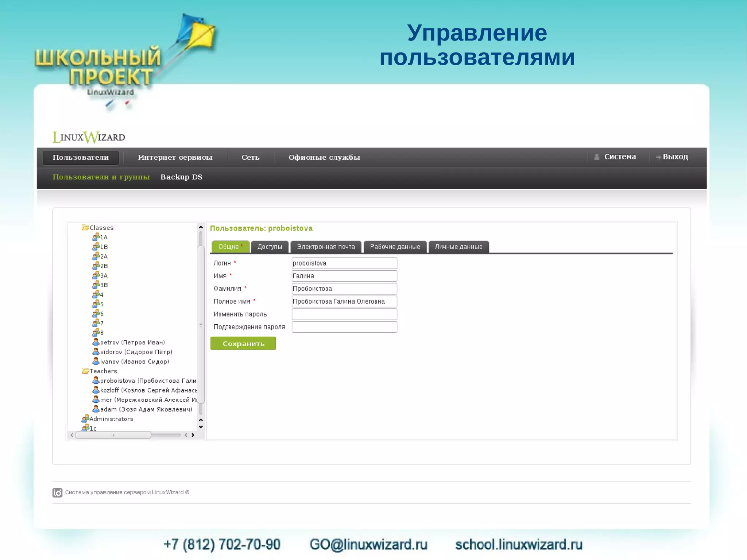The width and height of the screenshot is (747, 560).
Task: Focus the Подтверждение пароля field
Action: click(x=344, y=327)
